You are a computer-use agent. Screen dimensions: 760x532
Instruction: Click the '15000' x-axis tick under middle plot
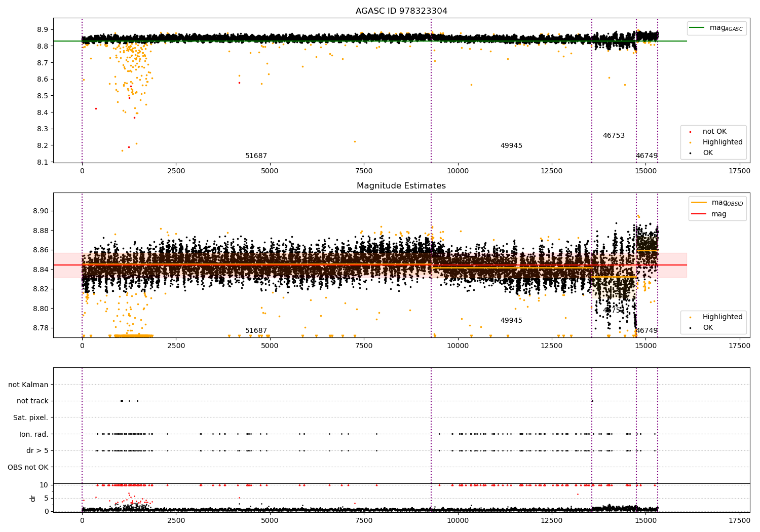(x=645, y=346)
